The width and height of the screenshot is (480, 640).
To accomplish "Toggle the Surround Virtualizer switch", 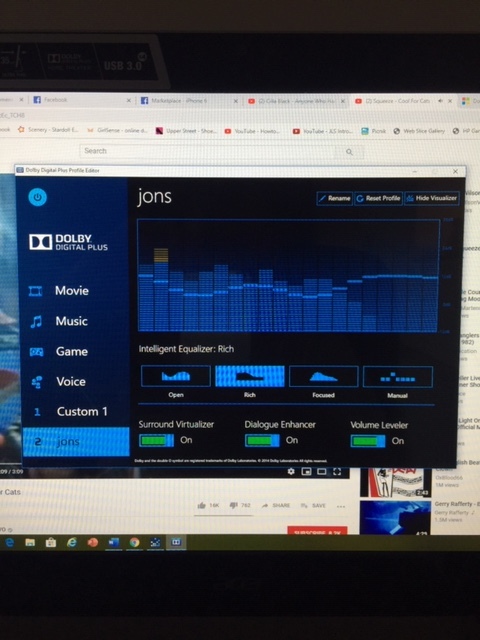I will [156, 440].
